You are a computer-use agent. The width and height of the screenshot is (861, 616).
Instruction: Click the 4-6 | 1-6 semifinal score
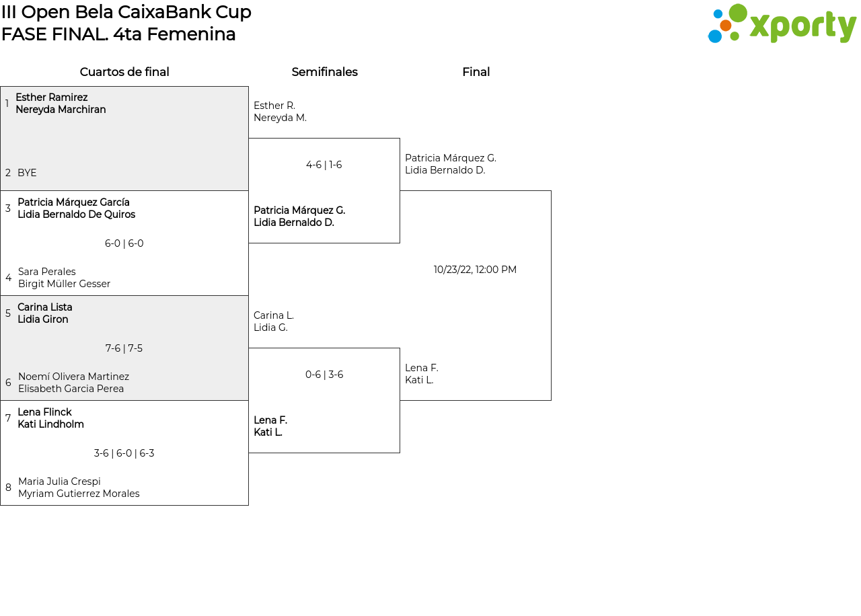324,165
